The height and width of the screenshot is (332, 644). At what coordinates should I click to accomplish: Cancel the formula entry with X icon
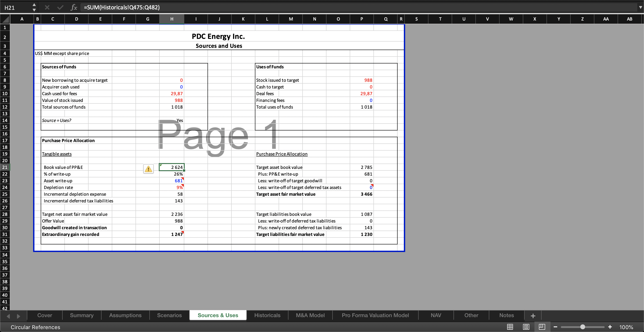(47, 8)
